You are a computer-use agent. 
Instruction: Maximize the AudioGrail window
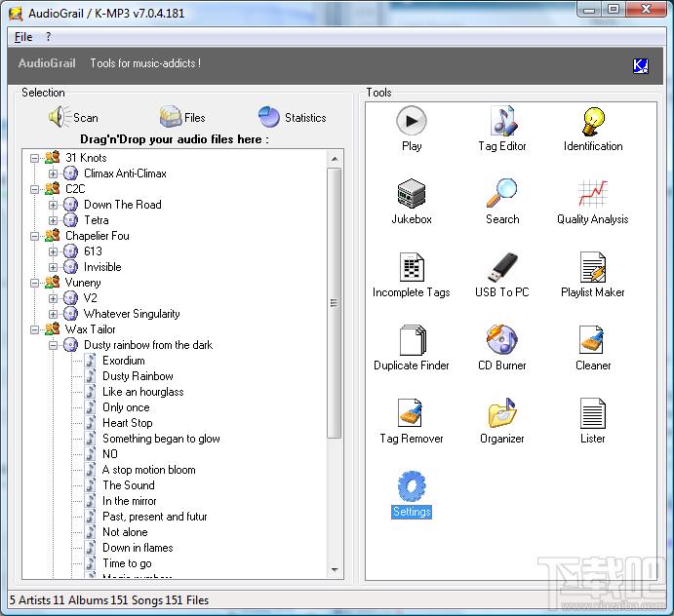(614, 10)
